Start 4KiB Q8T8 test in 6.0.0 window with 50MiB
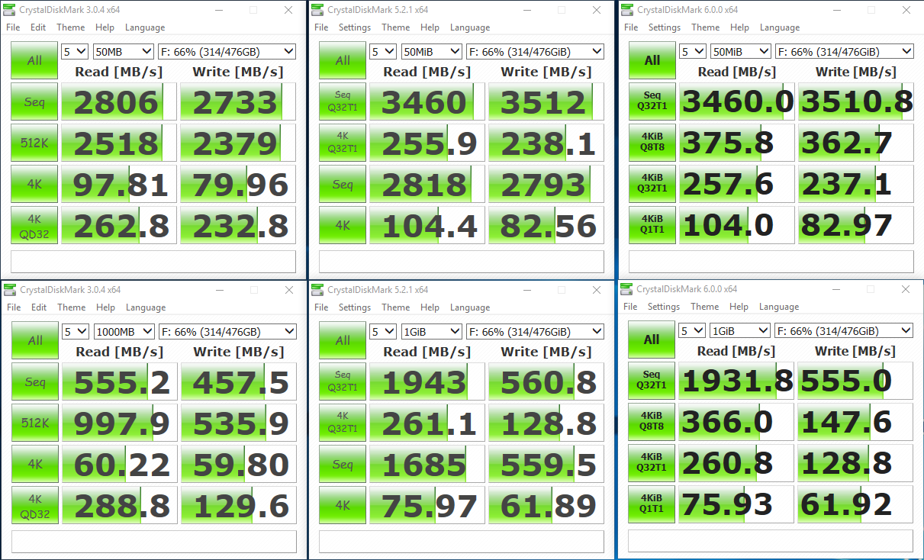 [x=652, y=143]
